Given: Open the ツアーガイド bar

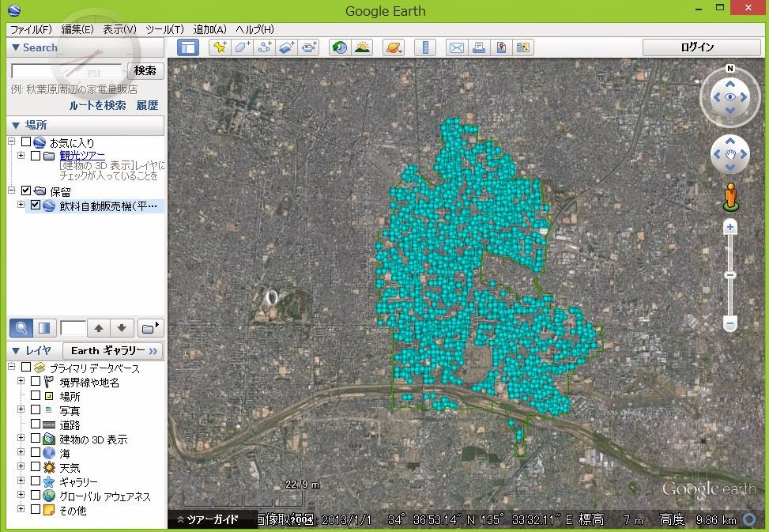Looking at the screenshot, I should pos(212,519).
